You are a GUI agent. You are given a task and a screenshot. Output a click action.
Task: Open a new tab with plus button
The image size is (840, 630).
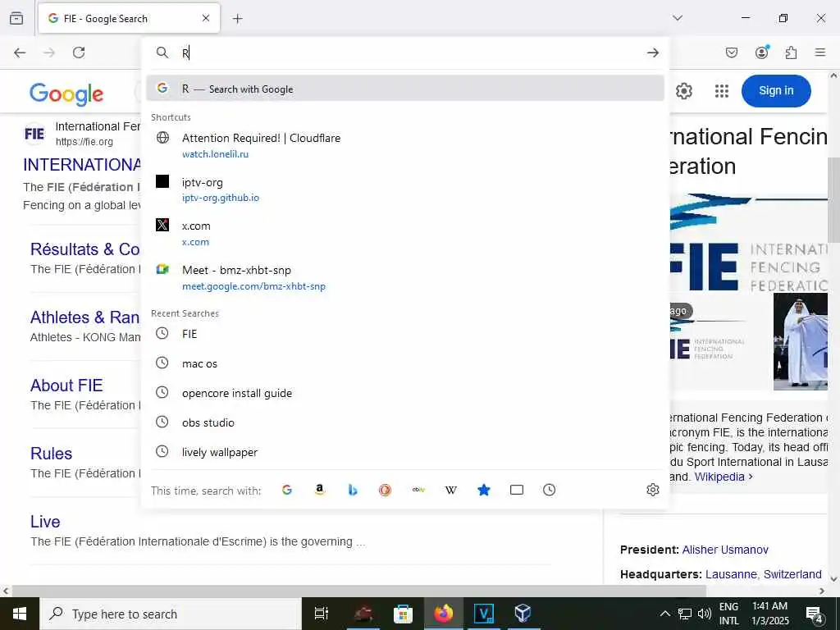237,19
